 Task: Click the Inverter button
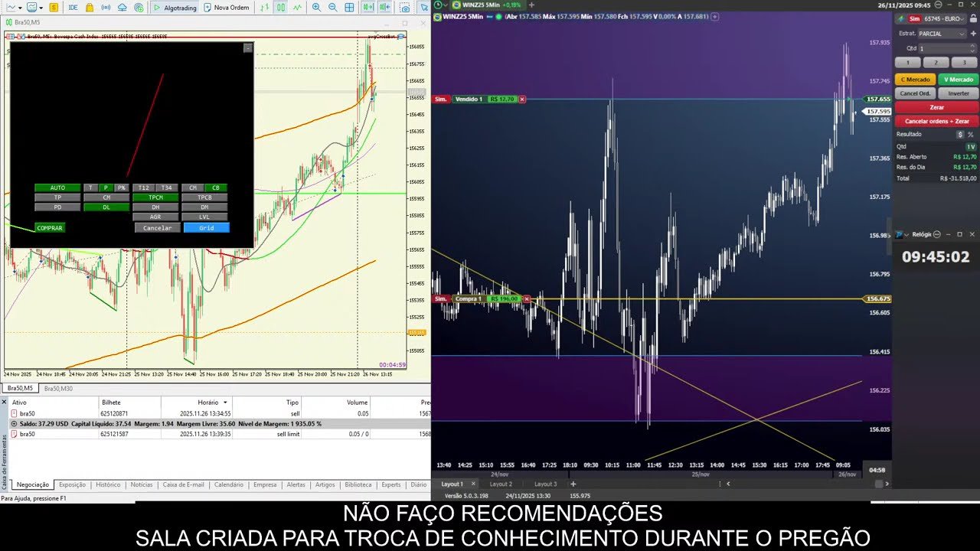pos(959,93)
